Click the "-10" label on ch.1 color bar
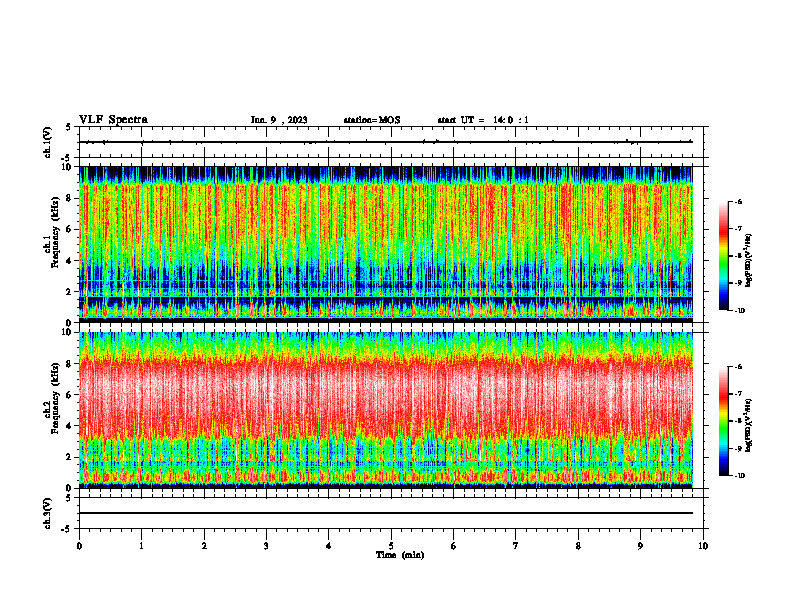792x612 pixels. click(x=740, y=311)
